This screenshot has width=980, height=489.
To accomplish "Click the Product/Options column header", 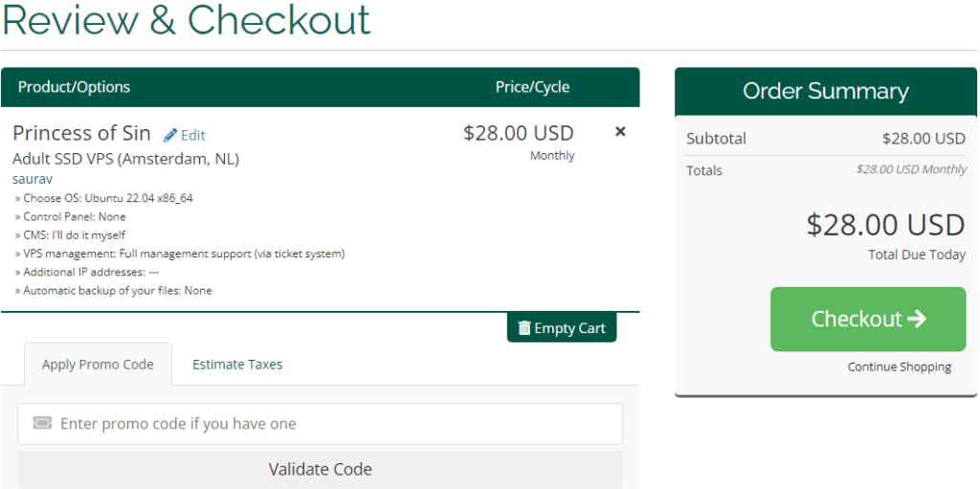I will pos(74,87).
